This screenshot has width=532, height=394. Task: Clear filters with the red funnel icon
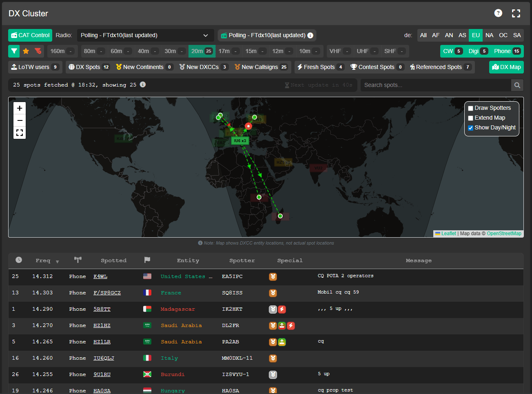coord(38,51)
